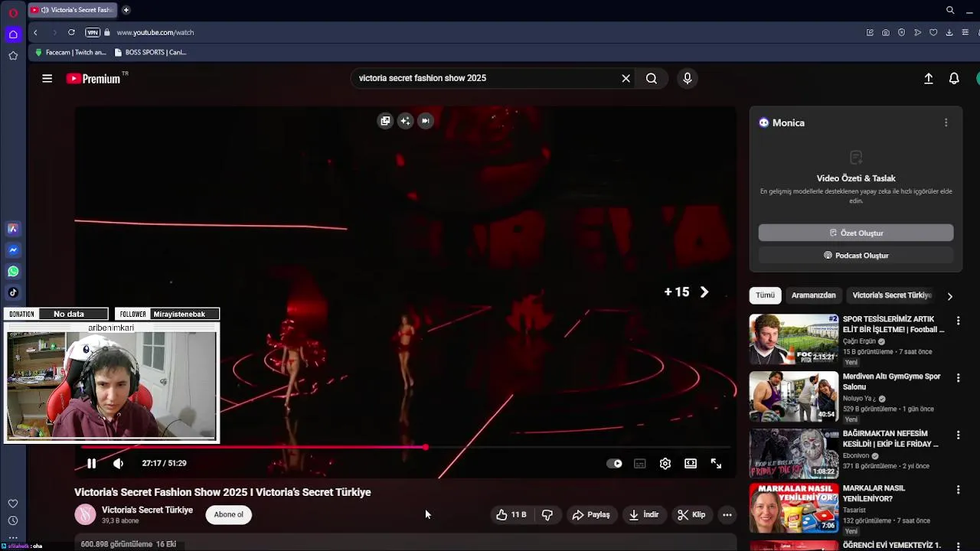The width and height of the screenshot is (980, 551).
Task: Open the Opera menu logo
Action: pyautogui.click(x=13, y=13)
